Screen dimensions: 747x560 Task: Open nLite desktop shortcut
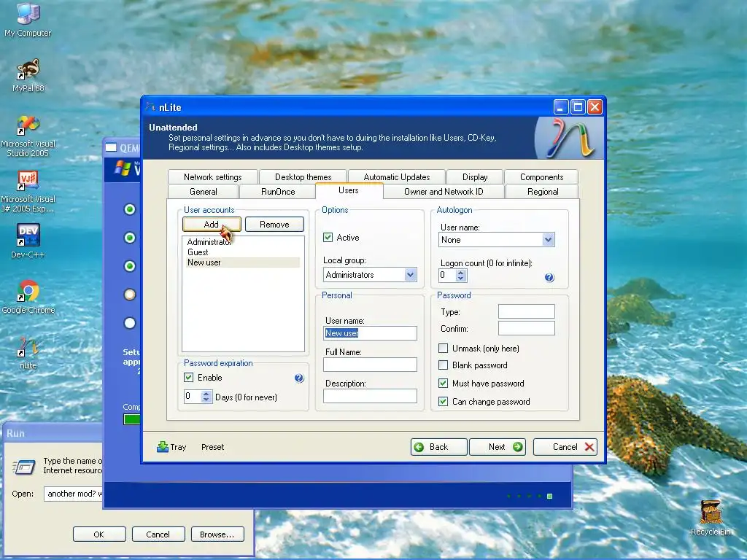28,354
